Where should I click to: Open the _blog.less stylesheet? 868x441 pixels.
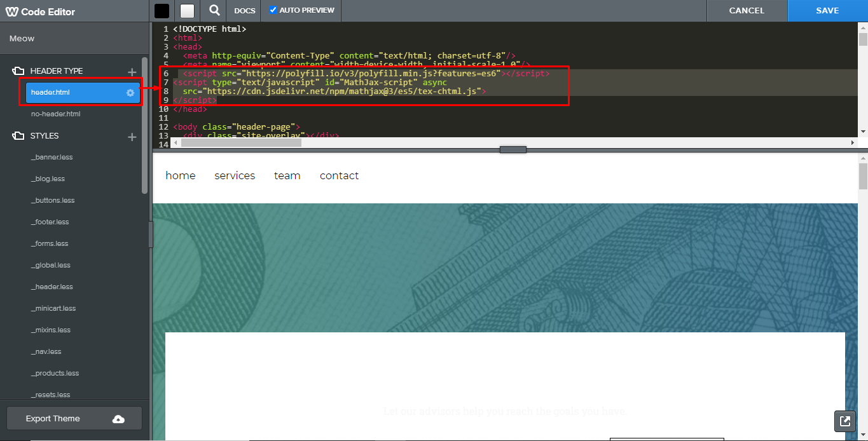click(48, 179)
